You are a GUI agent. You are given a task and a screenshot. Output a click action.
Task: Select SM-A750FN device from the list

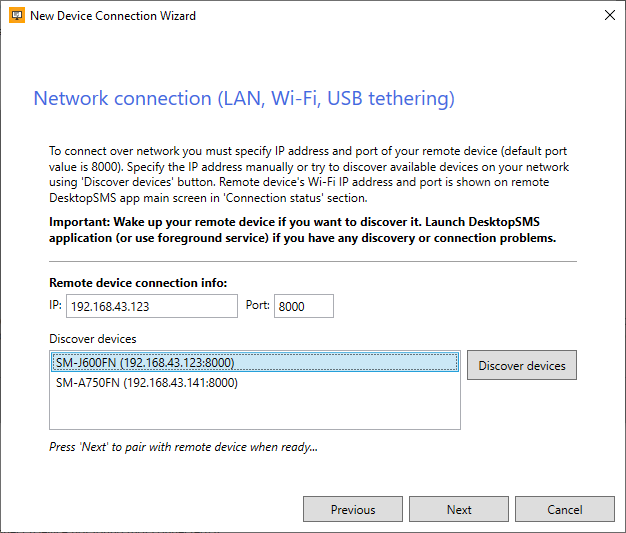click(x=147, y=382)
